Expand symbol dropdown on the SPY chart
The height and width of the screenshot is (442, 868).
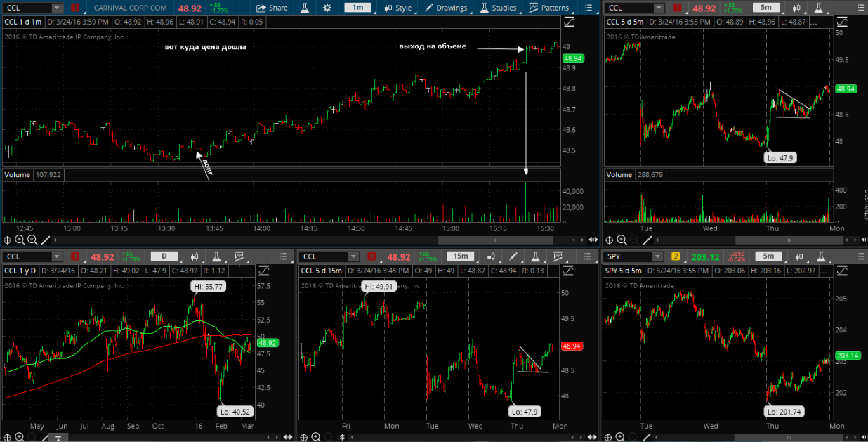[x=658, y=256]
